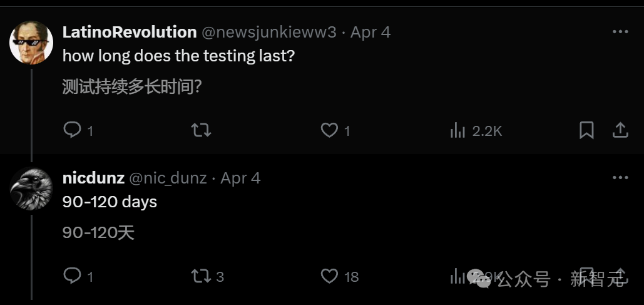
Task: Visit the @newsjunkieww3 handle
Action: pos(269,33)
